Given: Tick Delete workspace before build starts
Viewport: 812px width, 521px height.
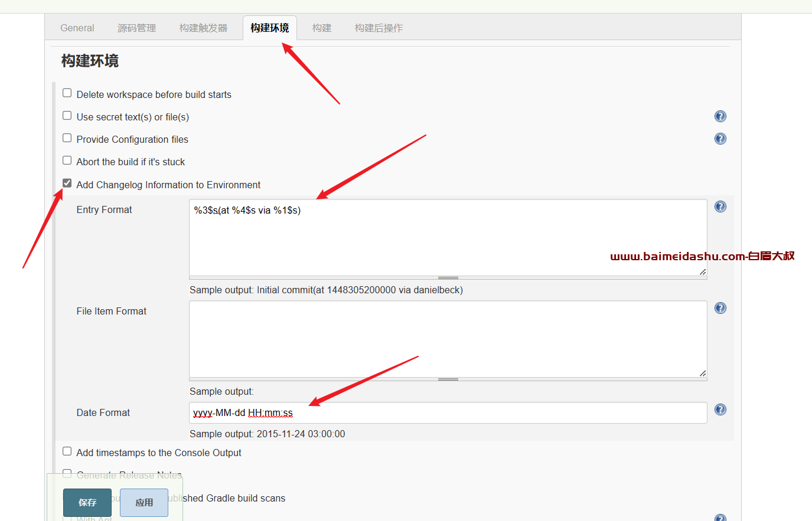Looking at the screenshot, I should [67, 93].
